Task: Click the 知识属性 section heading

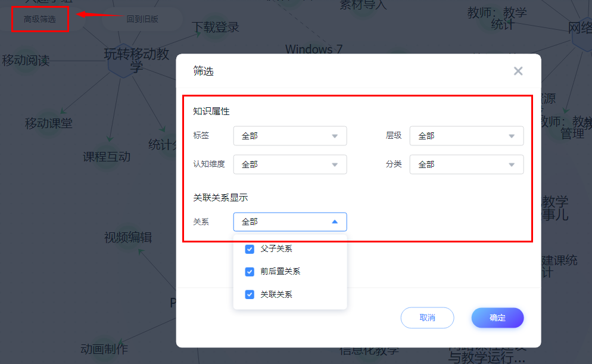Action: click(x=211, y=111)
